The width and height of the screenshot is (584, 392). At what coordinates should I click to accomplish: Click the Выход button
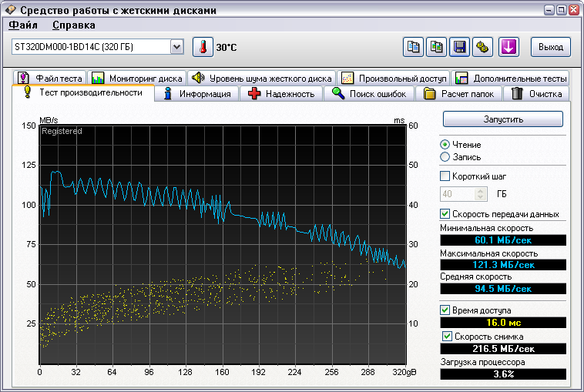tap(550, 47)
